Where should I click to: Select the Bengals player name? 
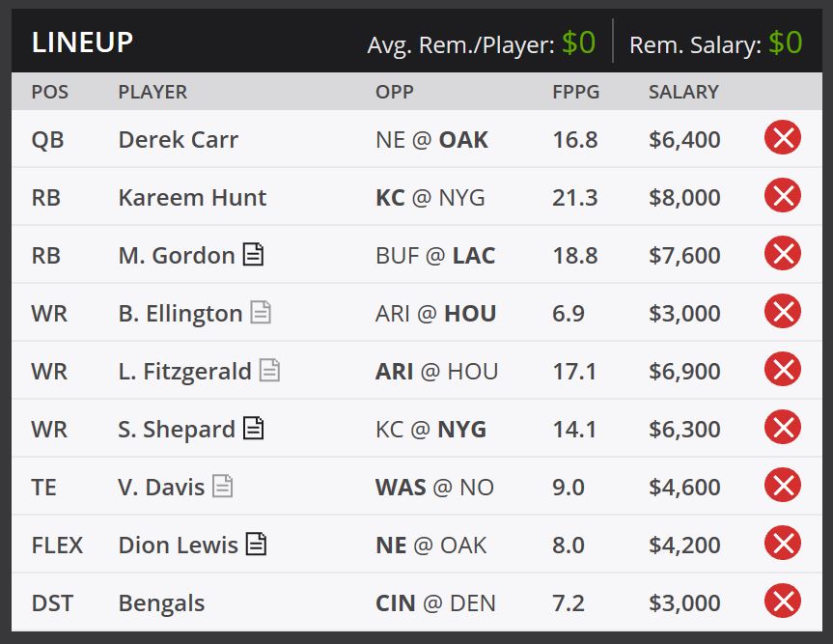pyautogui.click(x=161, y=603)
